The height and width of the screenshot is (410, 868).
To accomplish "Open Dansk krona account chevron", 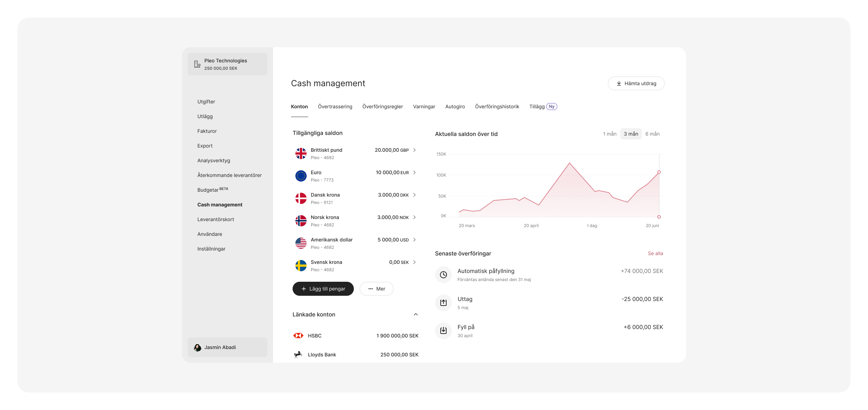I will (x=414, y=195).
